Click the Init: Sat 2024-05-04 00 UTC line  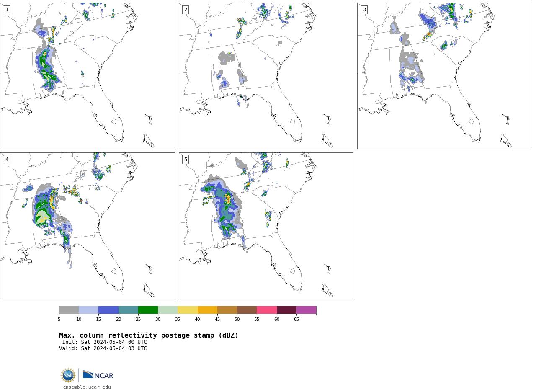pyautogui.click(x=105, y=342)
